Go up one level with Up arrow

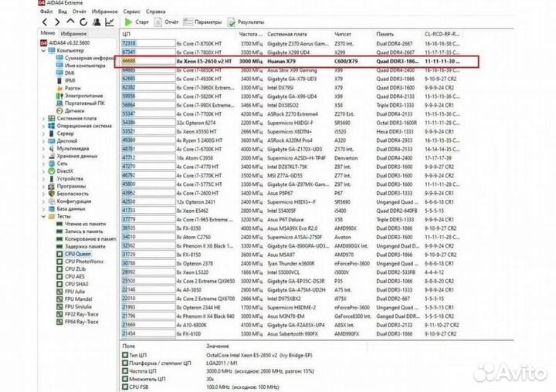70,22
